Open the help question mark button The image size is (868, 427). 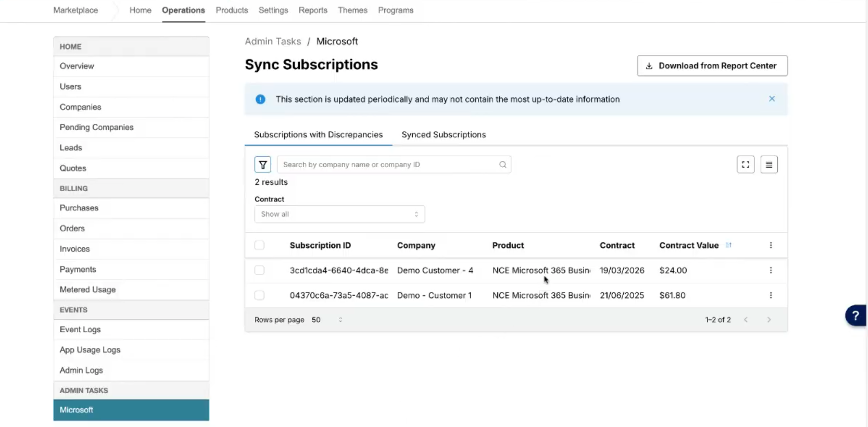[855, 315]
